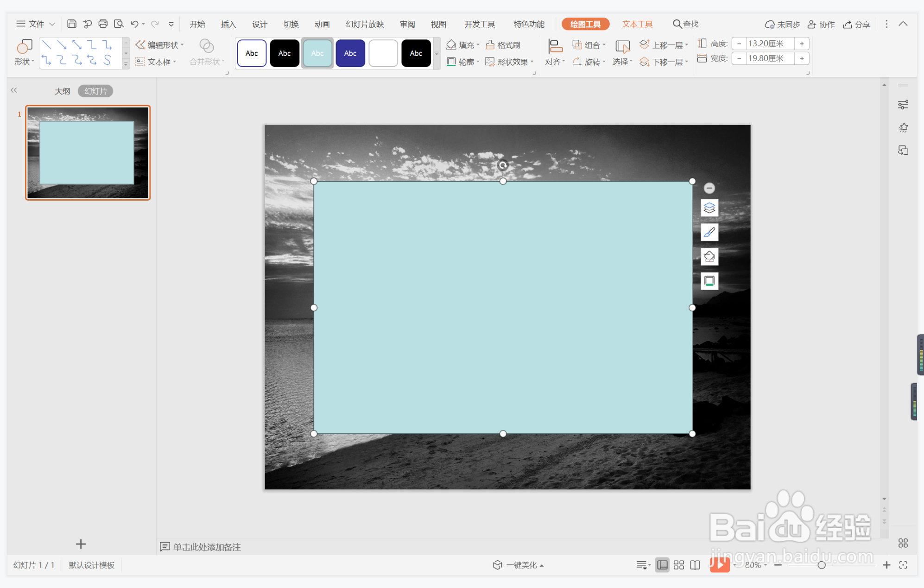Open the Animation ribbon tab
The image size is (924, 588).
click(x=322, y=24)
